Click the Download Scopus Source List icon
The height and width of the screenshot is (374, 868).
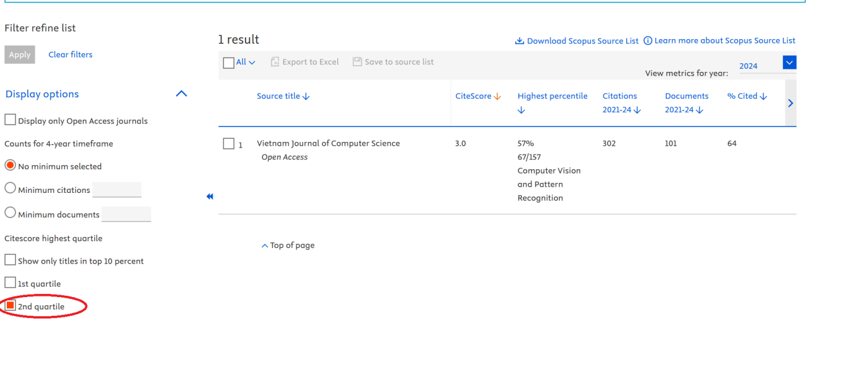click(x=520, y=41)
